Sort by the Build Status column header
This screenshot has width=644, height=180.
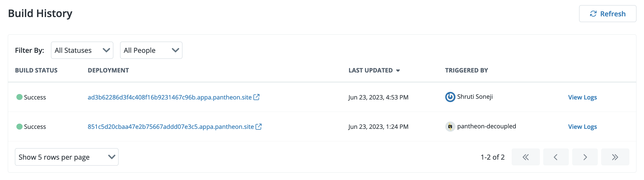(36, 70)
